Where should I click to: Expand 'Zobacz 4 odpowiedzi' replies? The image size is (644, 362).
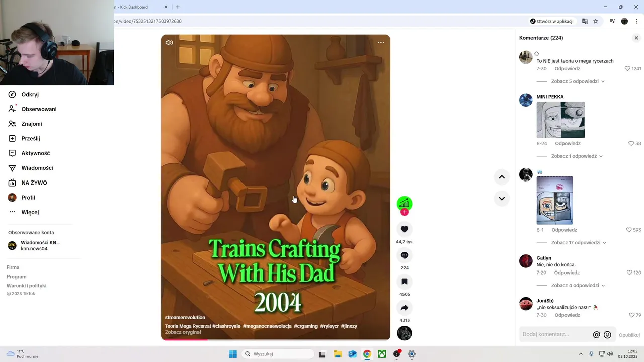point(578,286)
